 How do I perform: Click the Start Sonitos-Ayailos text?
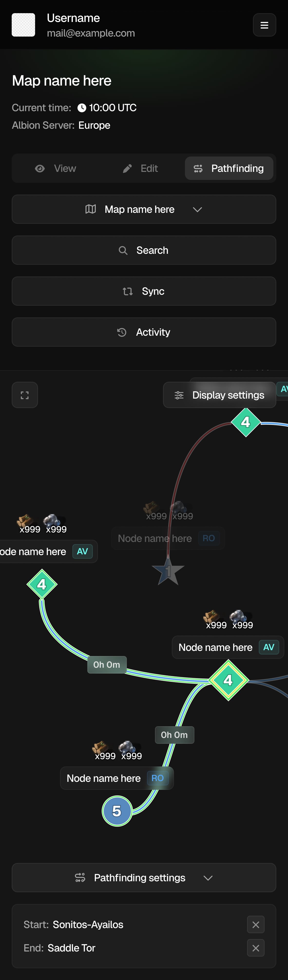pos(73,924)
